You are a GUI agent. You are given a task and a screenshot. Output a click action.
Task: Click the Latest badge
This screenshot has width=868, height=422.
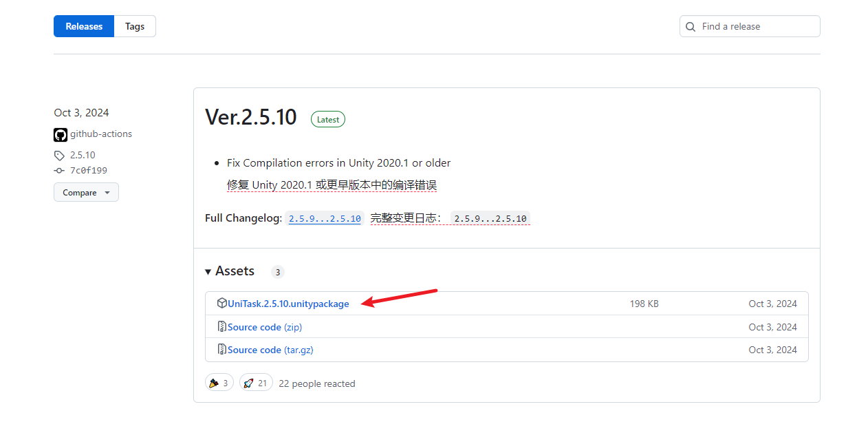click(328, 119)
